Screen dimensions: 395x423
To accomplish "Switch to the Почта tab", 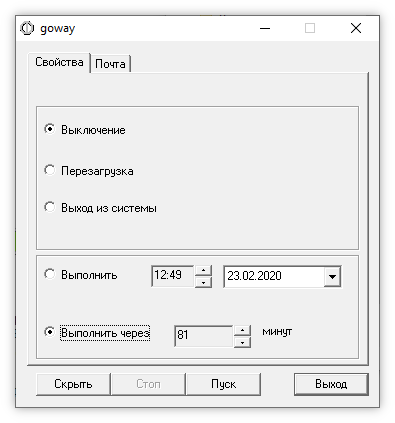I will pyautogui.click(x=110, y=64).
